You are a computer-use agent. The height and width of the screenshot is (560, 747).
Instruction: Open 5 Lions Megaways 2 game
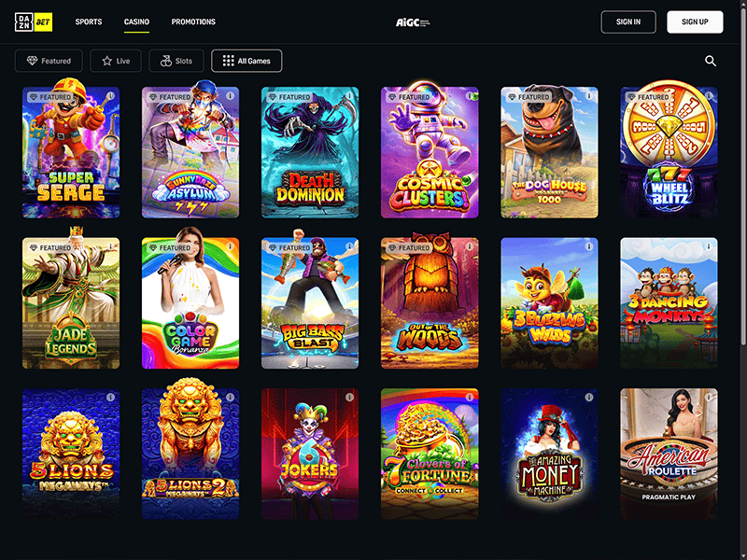click(x=190, y=454)
